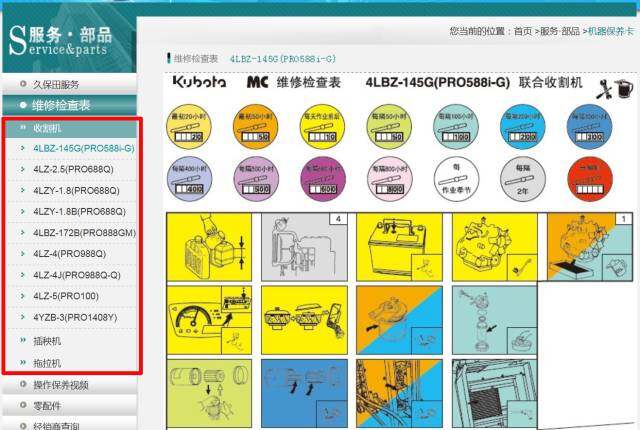Click the wrench and oil jug icon
The width and height of the screenshot is (640, 430).
(x=614, y=89)
